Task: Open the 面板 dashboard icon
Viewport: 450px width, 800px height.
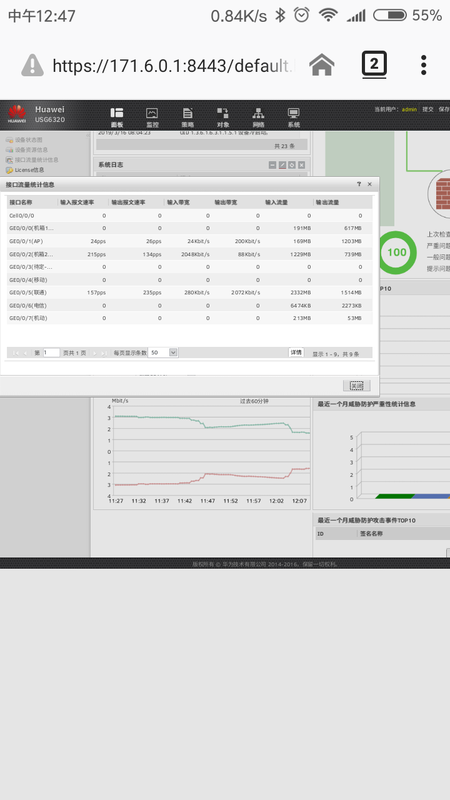Action: point(117,117)
